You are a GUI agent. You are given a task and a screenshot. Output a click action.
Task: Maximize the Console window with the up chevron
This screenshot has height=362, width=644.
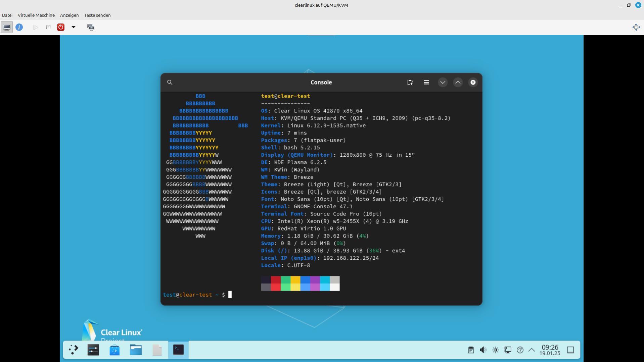click(x=458, y=82)
